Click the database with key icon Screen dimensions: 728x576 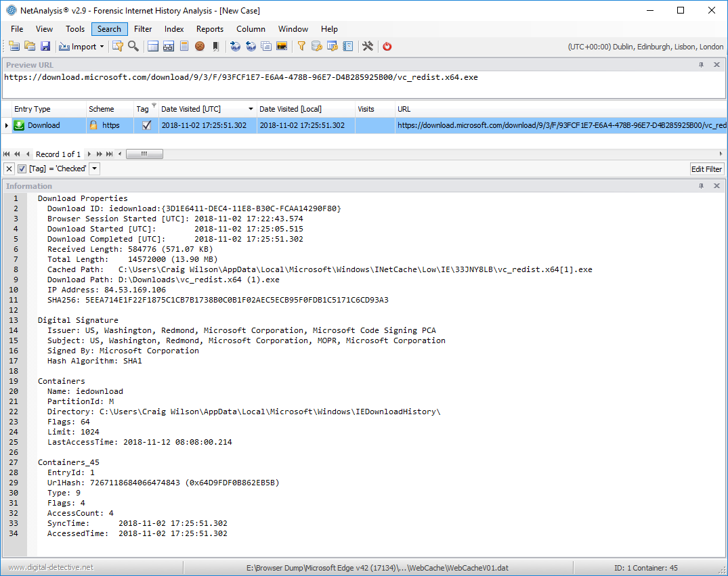[x=317, y=47]
